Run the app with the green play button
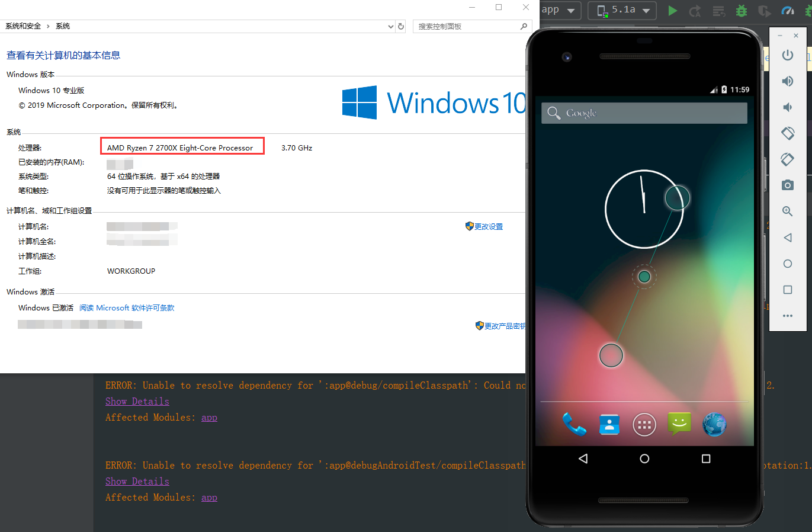 [673, 11]
